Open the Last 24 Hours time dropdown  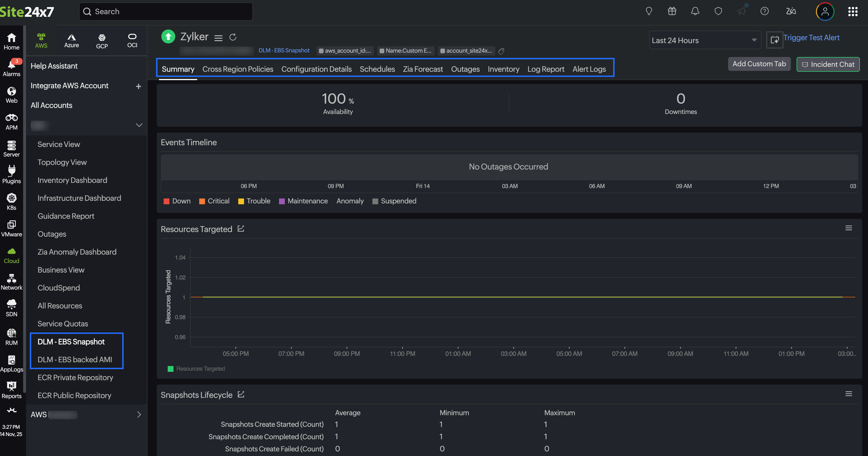coord(705,40)
